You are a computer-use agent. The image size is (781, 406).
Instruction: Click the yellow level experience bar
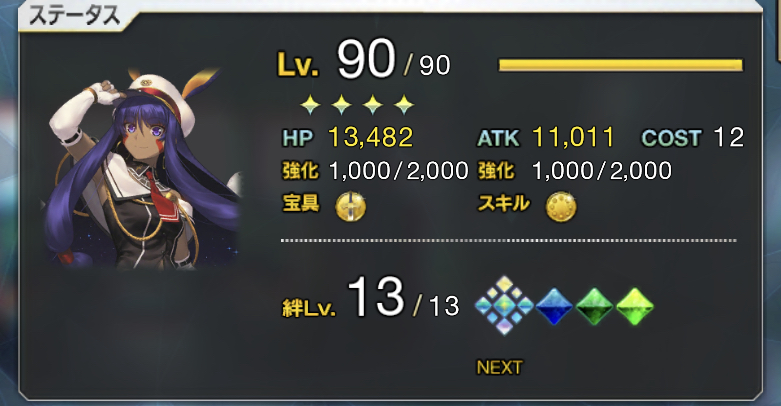621,65
